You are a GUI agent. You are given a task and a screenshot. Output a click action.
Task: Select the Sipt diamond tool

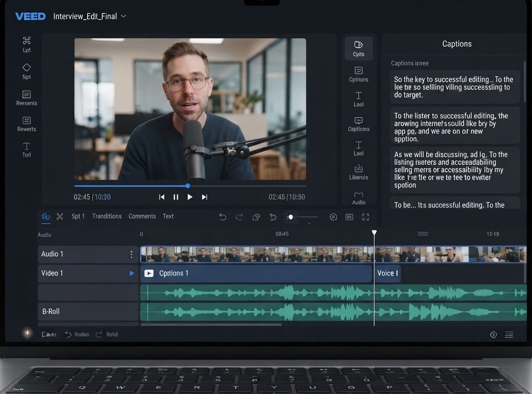click(x=27, y=71)
